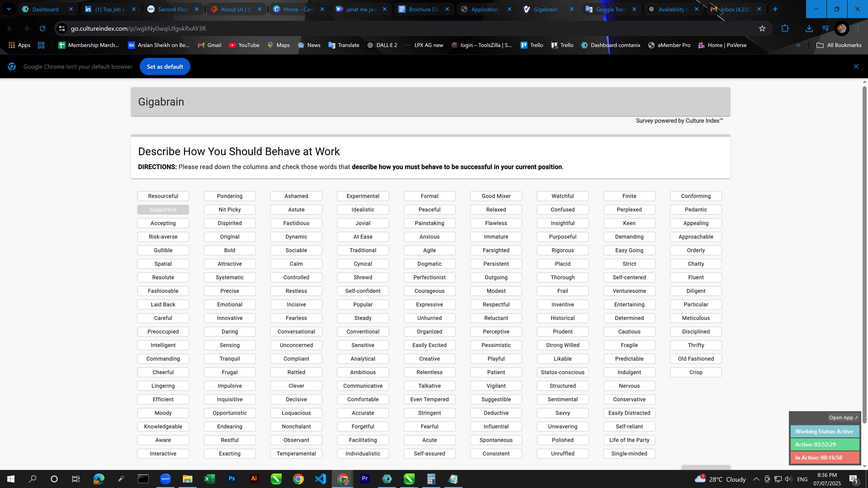The width and height of the screenshot is (868, 488).
Task: Reload the page with the refresh icon
Action: [x=42, y=29]
